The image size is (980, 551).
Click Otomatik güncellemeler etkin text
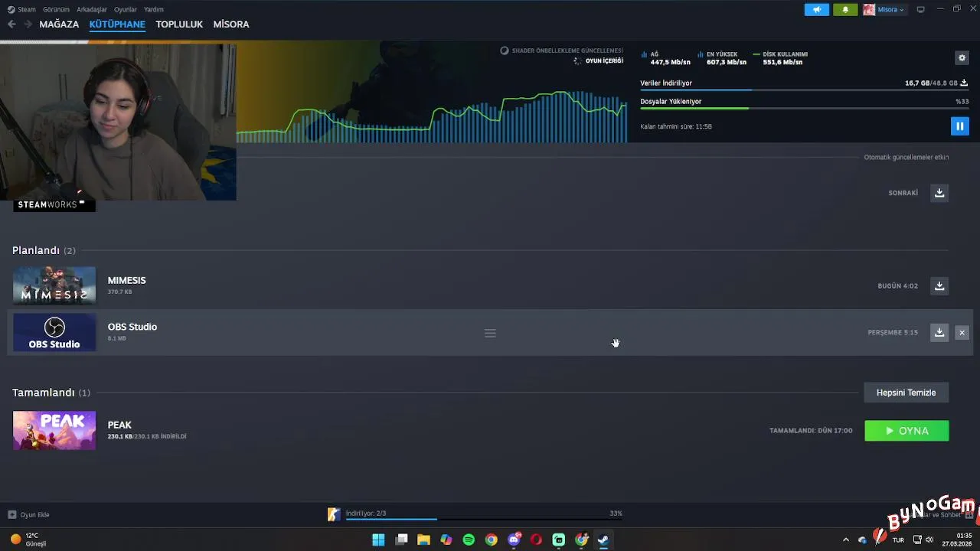click(906, 158)
